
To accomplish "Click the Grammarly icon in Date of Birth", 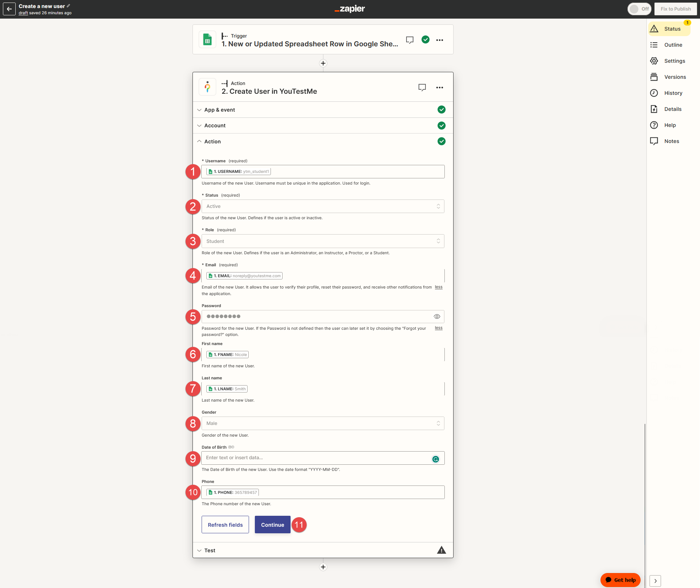I will [x=436, y=459].
